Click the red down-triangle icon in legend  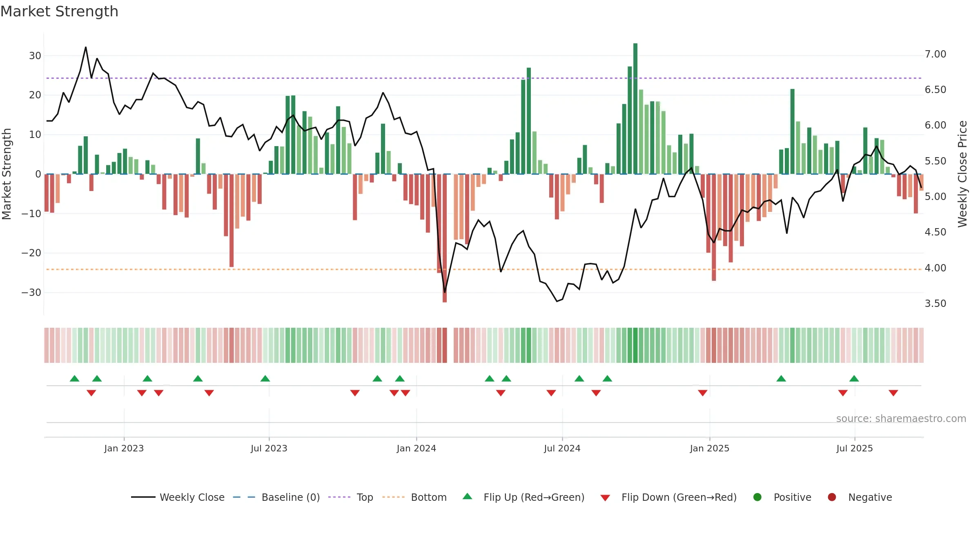coord(606,498)
